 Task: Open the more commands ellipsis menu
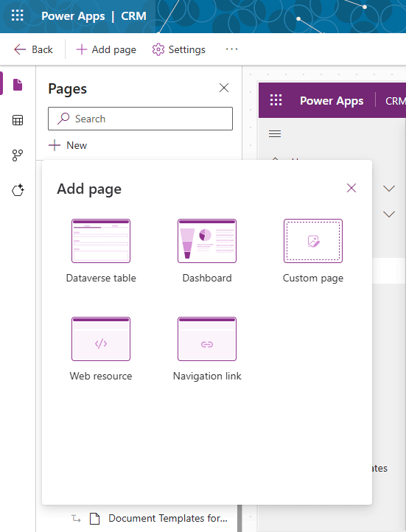pyautogui.click(x=231, y=49)
